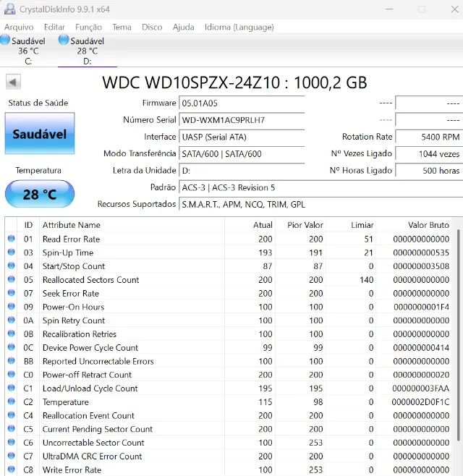Click the power-on hours field 500 horas
This screenshot has width=463, height=476.
coord(429,171)
